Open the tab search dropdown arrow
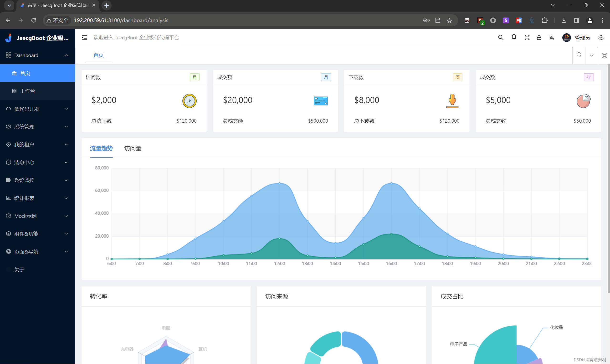Screen dimensions: 610x364 9,5
